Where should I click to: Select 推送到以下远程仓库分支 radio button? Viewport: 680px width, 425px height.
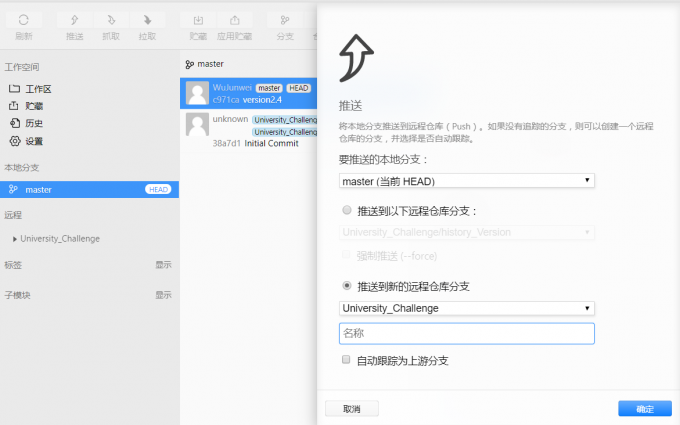(347, 211)
